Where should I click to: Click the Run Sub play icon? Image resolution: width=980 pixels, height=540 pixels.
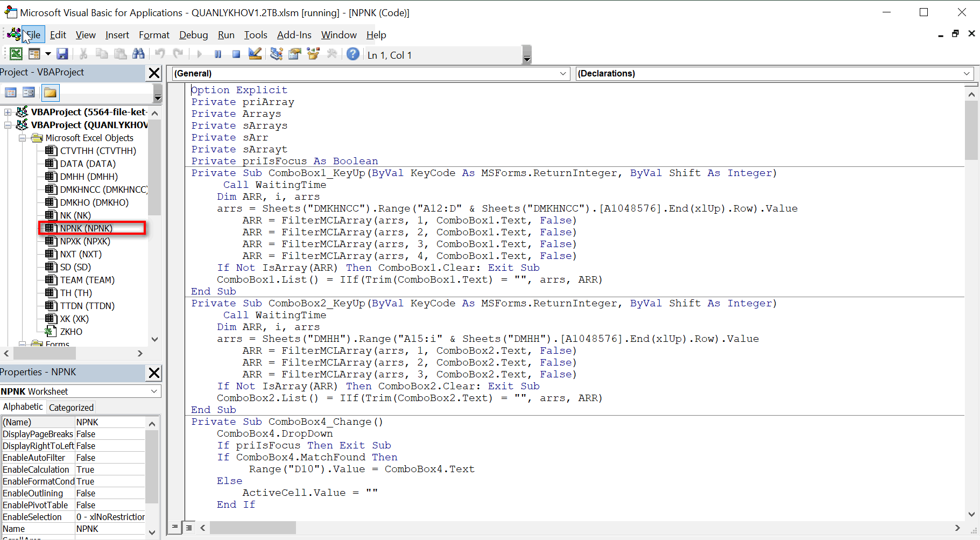click(199, 54)
